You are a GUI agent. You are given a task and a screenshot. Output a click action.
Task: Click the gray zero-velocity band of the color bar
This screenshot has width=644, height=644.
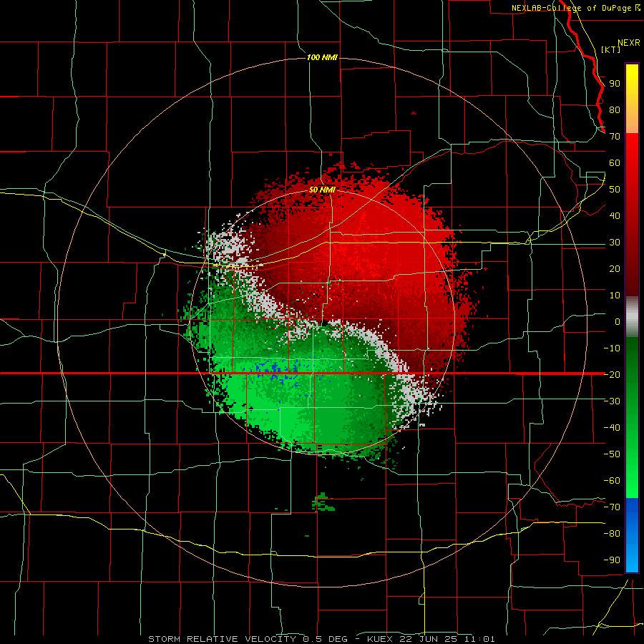632,316
